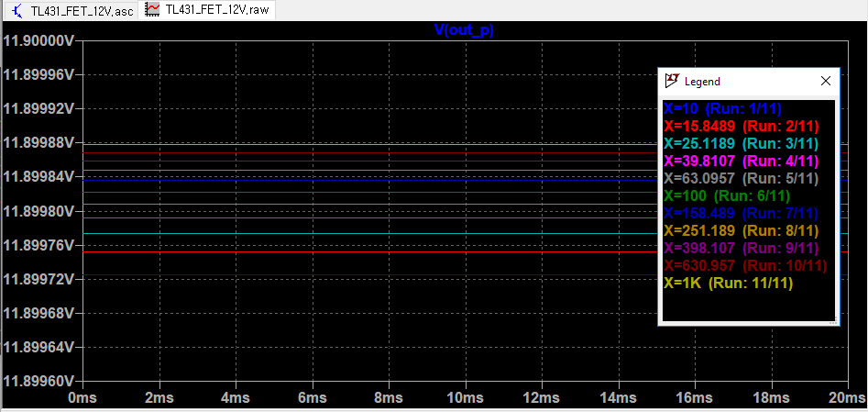Select legend entry X=25.1189 (Run: 3/11)
The height and width of the screenshot is (412, 868).
[x=741, y=144]
